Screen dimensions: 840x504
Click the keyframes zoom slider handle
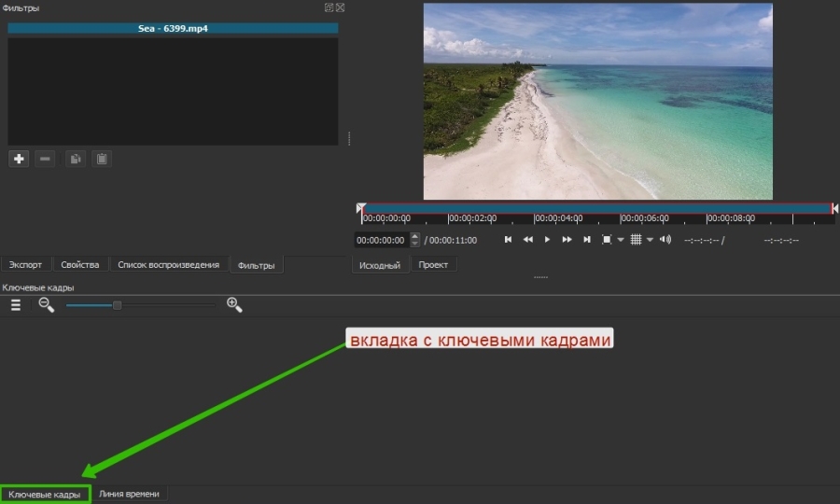[117, 305]
